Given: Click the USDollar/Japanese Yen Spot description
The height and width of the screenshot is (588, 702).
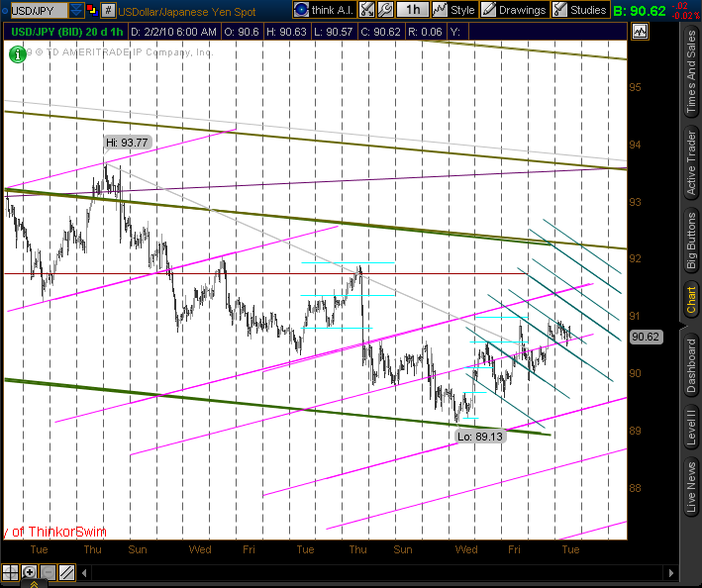Looking at the screenshot, I should tap(187, 12).
